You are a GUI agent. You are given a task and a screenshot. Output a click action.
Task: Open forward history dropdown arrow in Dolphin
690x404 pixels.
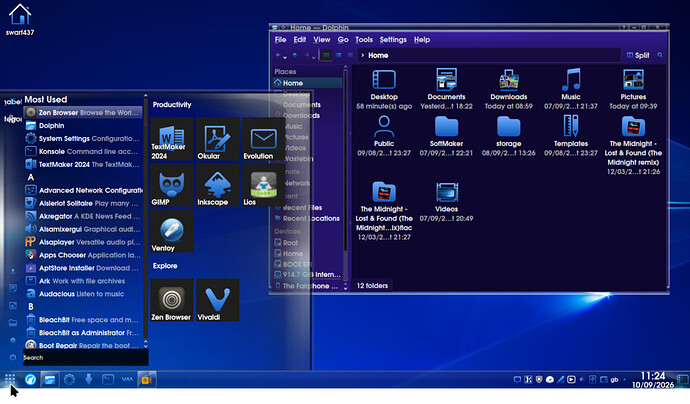(x=314, y=56)
